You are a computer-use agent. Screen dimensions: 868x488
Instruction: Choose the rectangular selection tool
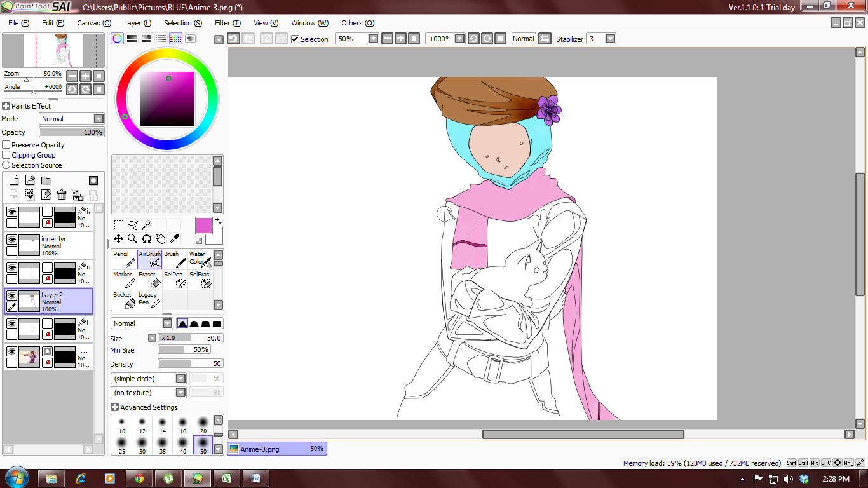coord(119,225)
